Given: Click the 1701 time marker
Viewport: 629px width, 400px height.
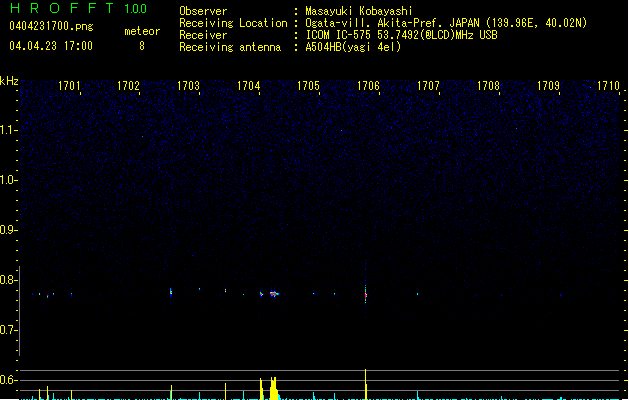Looking at the screenshot, I should coord(69,86).
